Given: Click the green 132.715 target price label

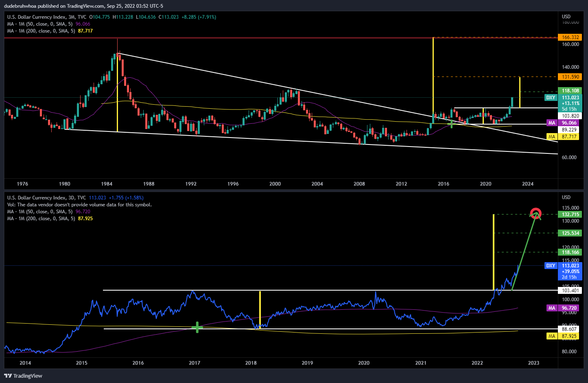Looking at the screenshot, I should pos(570,214).
